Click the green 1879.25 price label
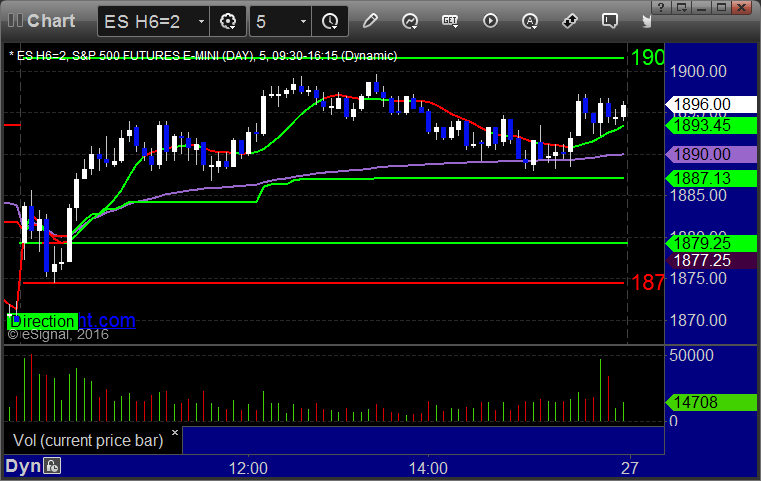 (711, 243)
